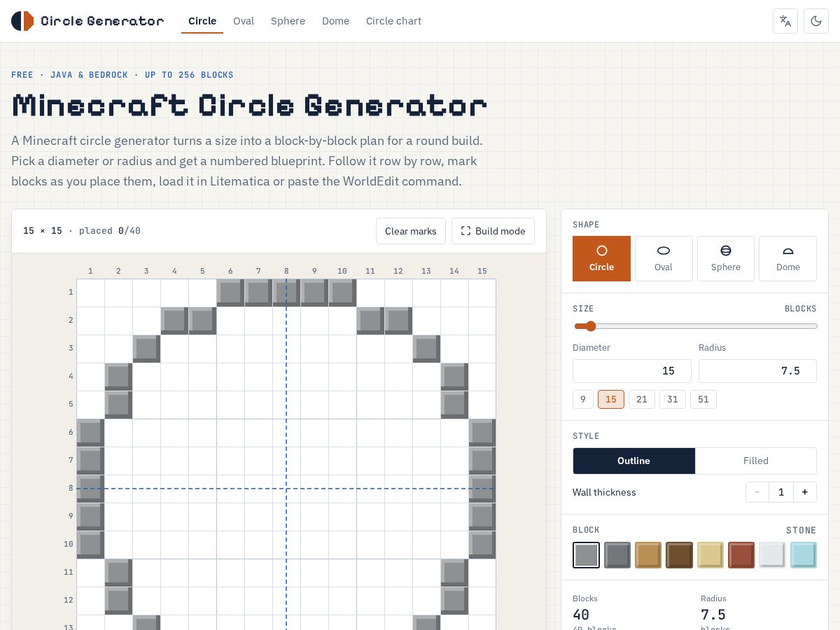
Task: Choose the size preset 51
Action: pyautogui.click(x=703, y=400)
